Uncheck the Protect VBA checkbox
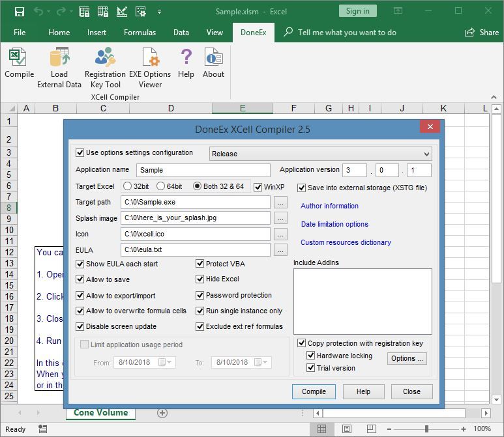This screenshot has height=437, width=504. point(200,264)
